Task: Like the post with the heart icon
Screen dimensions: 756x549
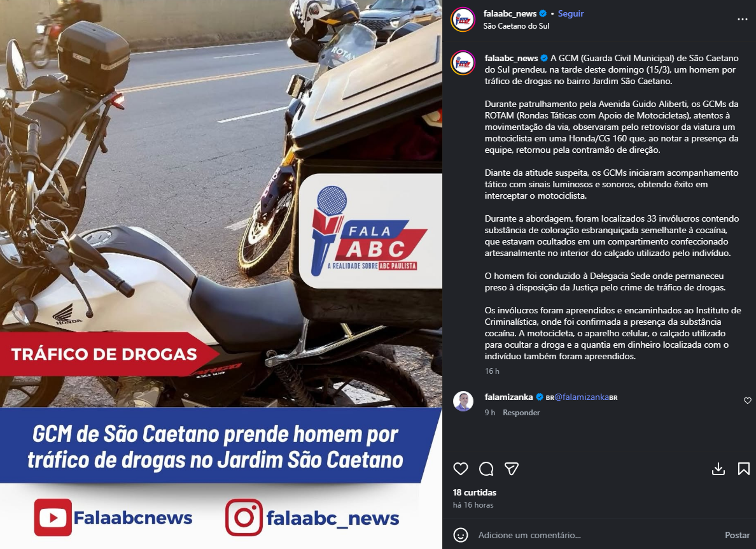Action: pyautogui.click(x=461, y=469)
